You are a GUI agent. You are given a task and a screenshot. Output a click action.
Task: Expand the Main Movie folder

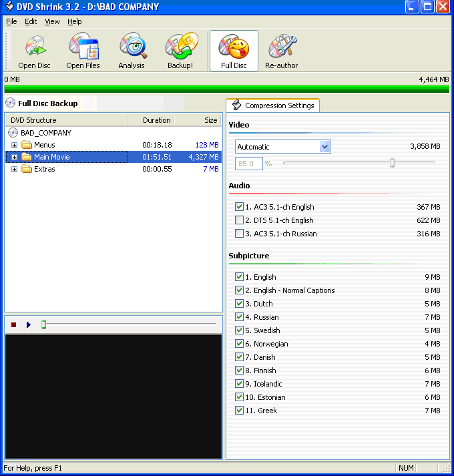click(14, 158)
